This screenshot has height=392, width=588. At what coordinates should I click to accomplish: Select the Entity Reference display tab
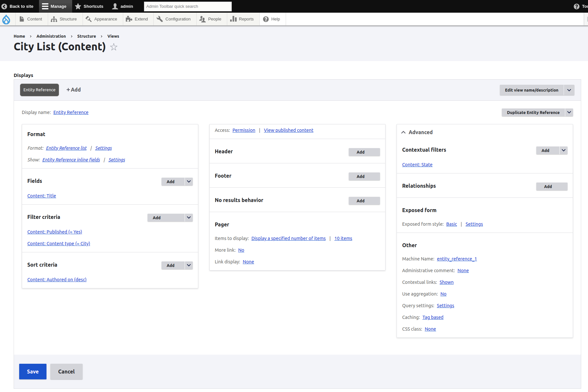pyautogui.click(x=39, y=90)
